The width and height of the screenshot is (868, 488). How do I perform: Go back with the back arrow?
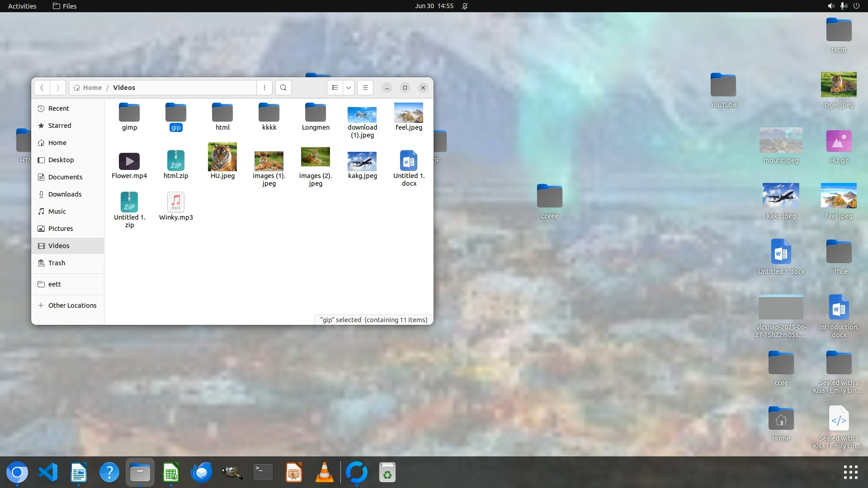tap(42, 88)
